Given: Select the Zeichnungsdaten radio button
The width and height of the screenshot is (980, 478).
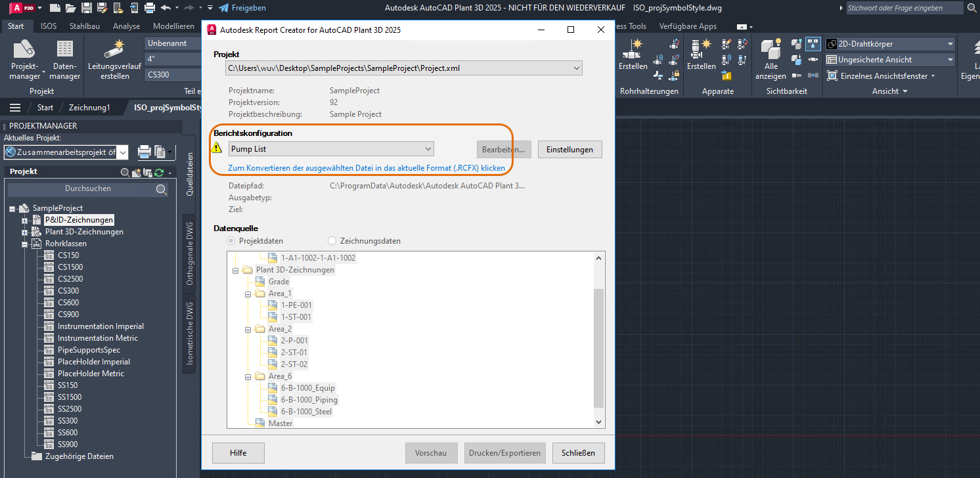Looking at the screenshot, I should click(332, 241).
